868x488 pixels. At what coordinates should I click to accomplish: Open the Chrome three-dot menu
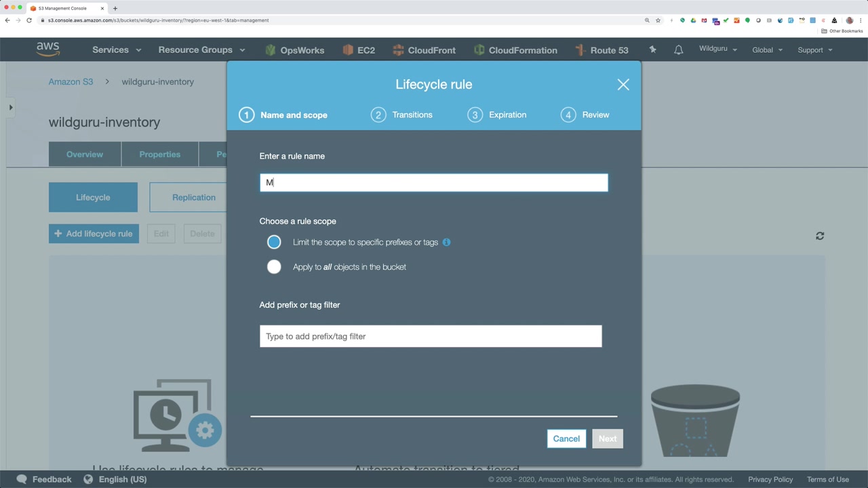pos(860,20)
